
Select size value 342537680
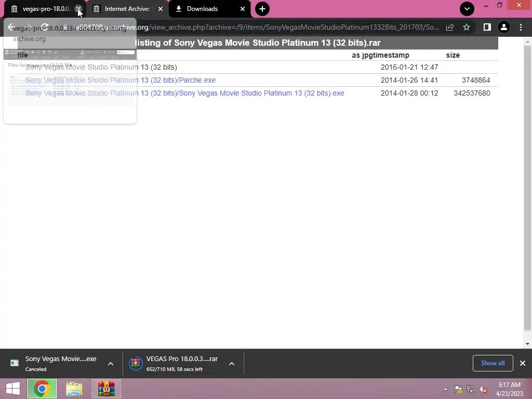(472, 93)
